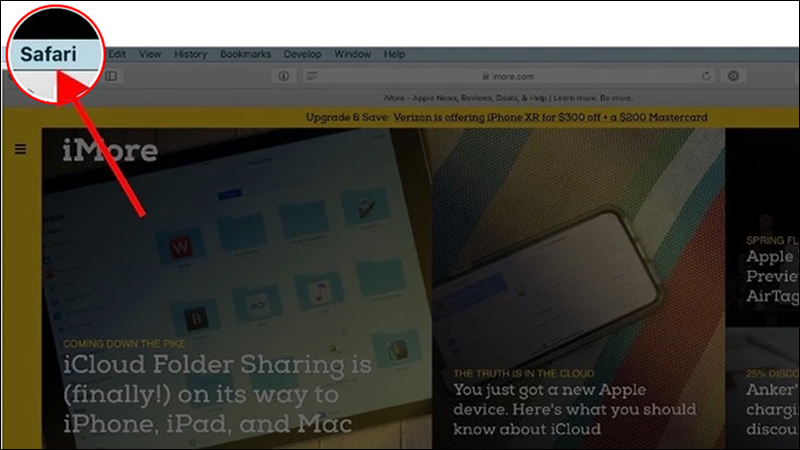Open the Bookmarks menu
This screenshot has height=450, width=800.
[245, 54]
